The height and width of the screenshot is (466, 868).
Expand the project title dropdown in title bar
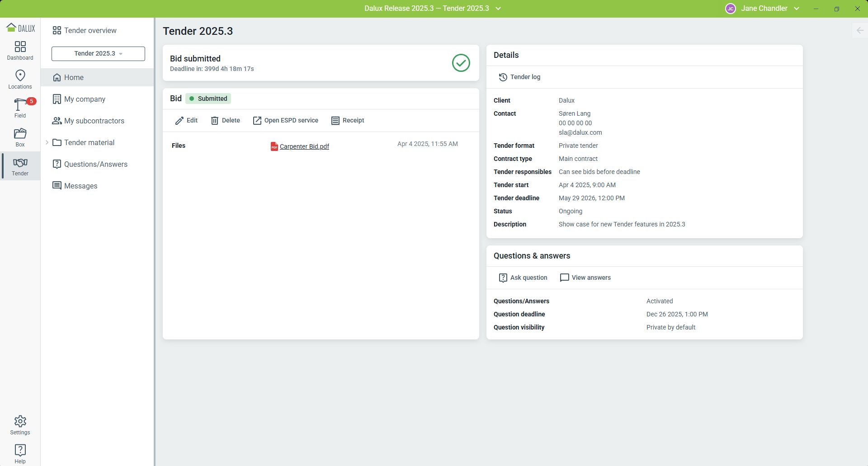[498, 9]
